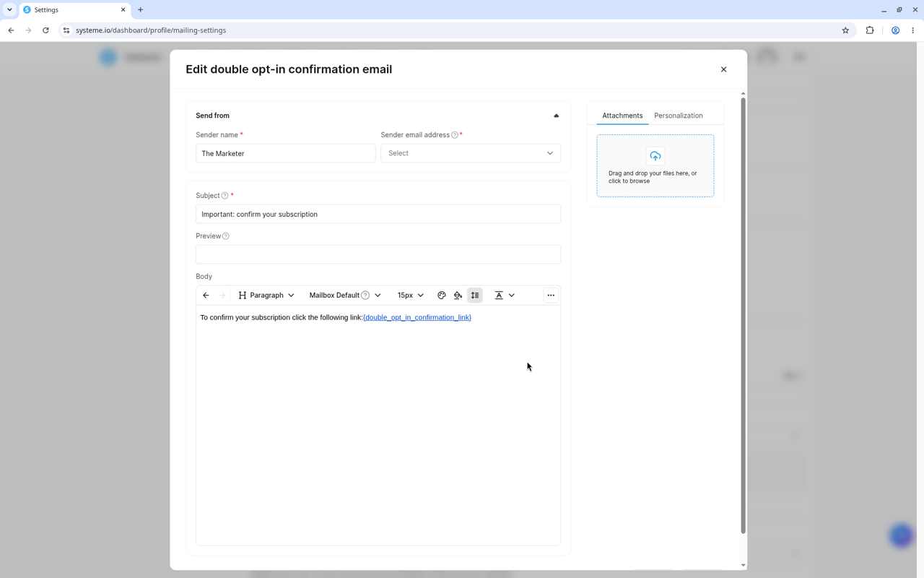
Task: Close the Edit double opt-in confirmation email dialog
Action: click(724, 69)
